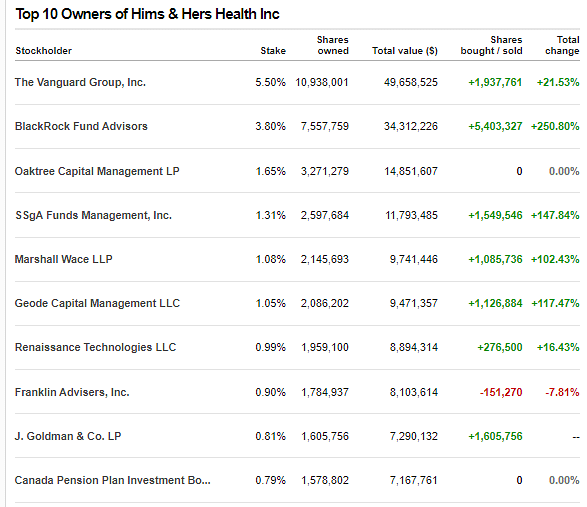
Task: Click J. Goldman's 0.81% stake value
Action: [x=270, y=436]
